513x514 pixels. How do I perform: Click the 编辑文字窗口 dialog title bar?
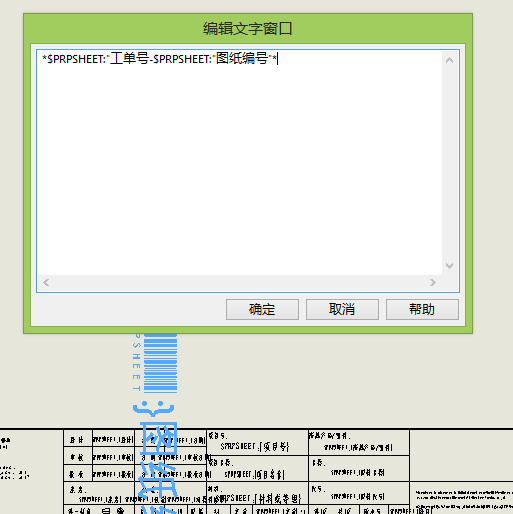(248, 29)
